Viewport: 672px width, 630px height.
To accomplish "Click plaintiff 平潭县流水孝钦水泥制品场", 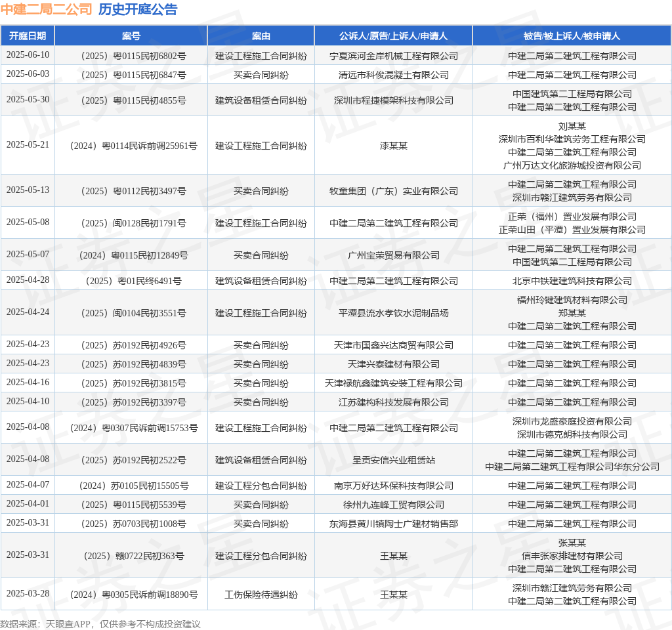I will pyautogui.click(x=394, y=313).
